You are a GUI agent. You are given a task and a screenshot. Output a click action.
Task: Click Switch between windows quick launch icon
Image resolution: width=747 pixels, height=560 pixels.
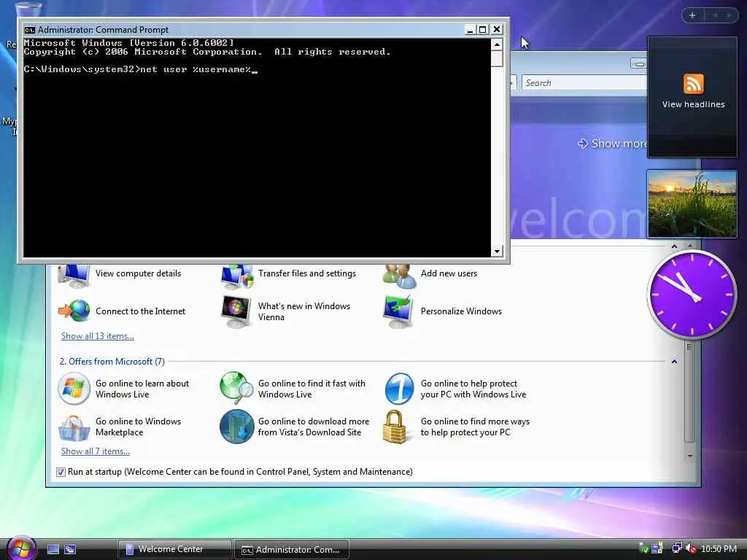point(70,550)
